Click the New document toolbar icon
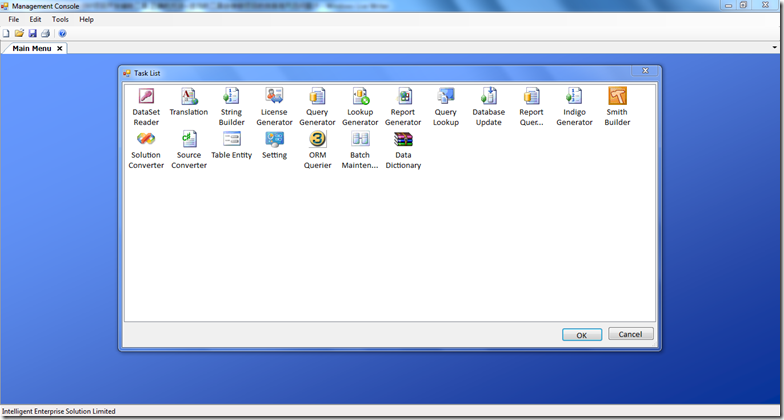784x420 pixels. coord(6,34)
